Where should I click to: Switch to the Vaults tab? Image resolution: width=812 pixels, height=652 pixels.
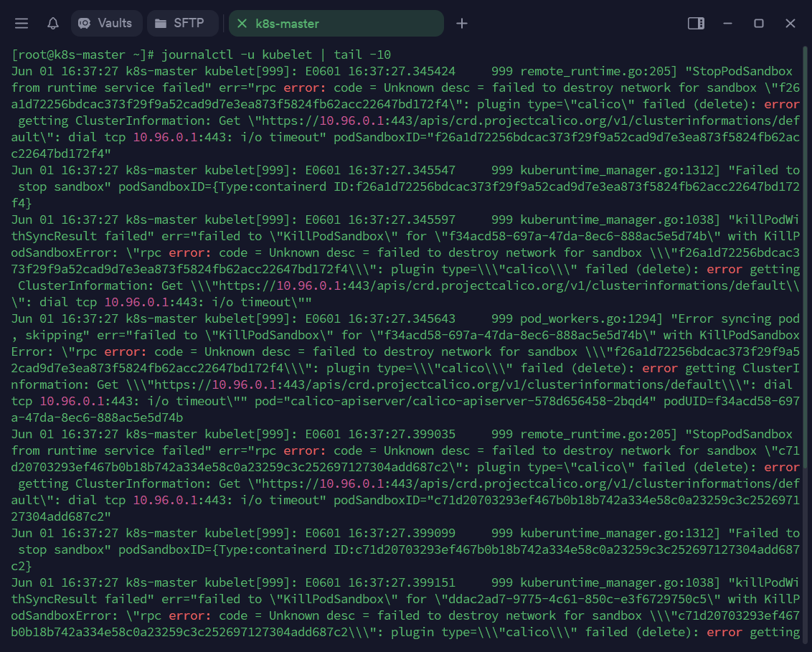click(106, 23)
